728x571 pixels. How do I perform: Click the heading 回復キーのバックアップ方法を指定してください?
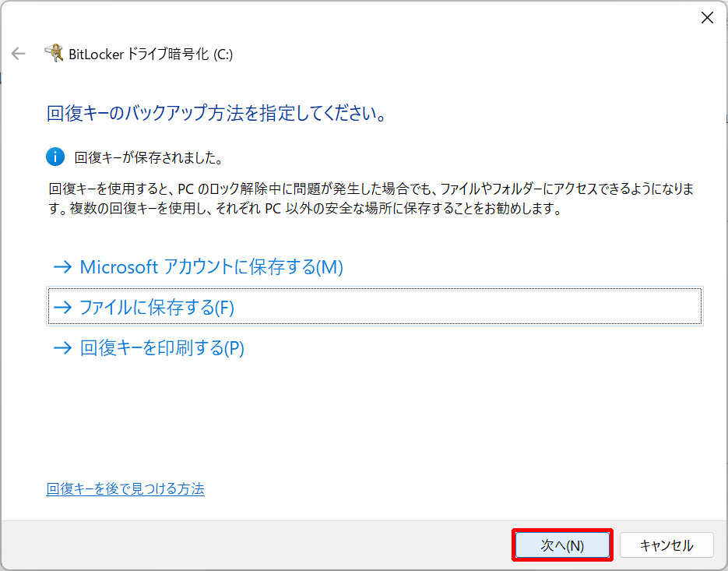tap(216, 113)
